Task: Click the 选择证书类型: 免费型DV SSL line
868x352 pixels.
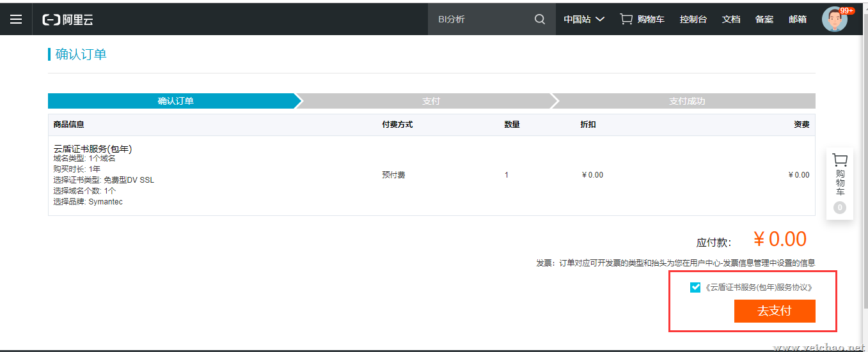Action: [x=104, y=180]
